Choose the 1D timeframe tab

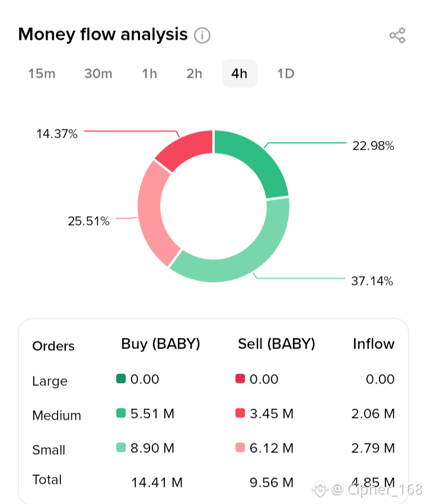tap(286, 74)
